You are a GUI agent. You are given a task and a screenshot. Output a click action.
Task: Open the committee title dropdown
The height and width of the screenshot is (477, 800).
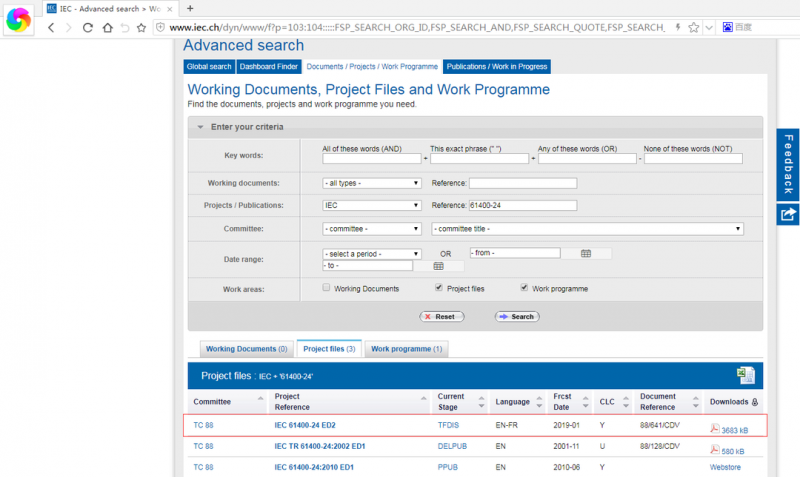587,229
